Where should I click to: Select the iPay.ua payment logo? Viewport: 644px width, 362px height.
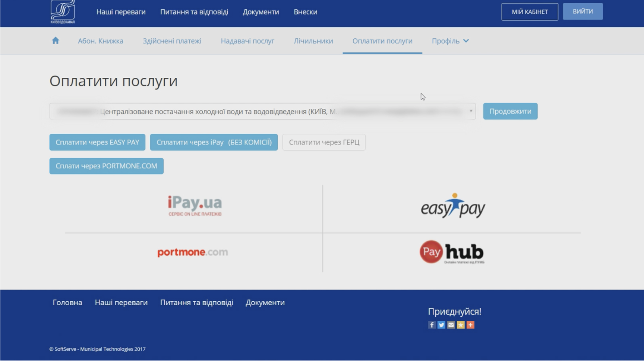(195, 206)
